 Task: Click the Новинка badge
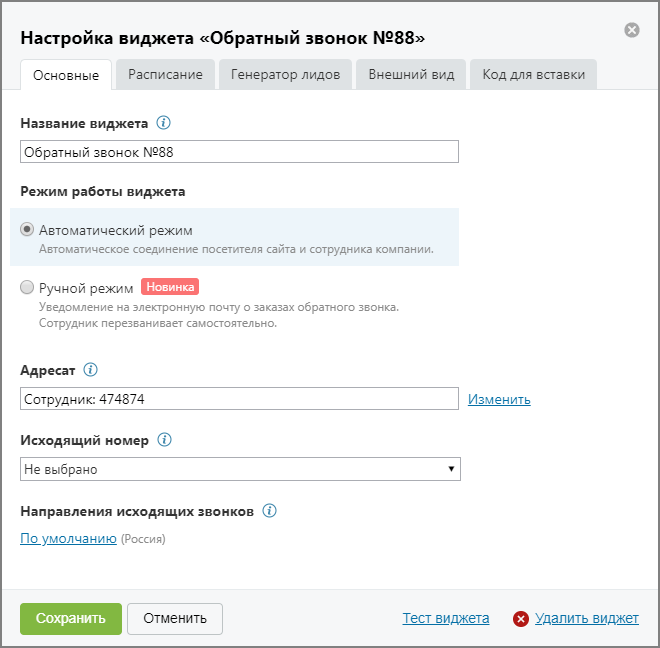[x=170, y=287]
